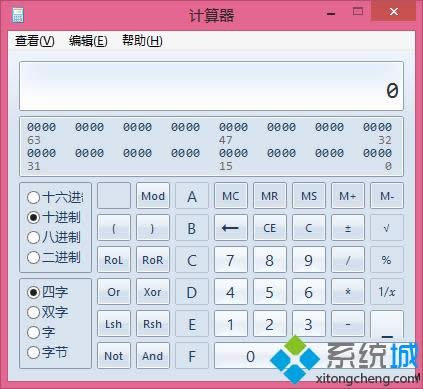Viewport: 423px width, 389px height.
Task: Click the Rsh right shift button
Action: tap(153, 324)
